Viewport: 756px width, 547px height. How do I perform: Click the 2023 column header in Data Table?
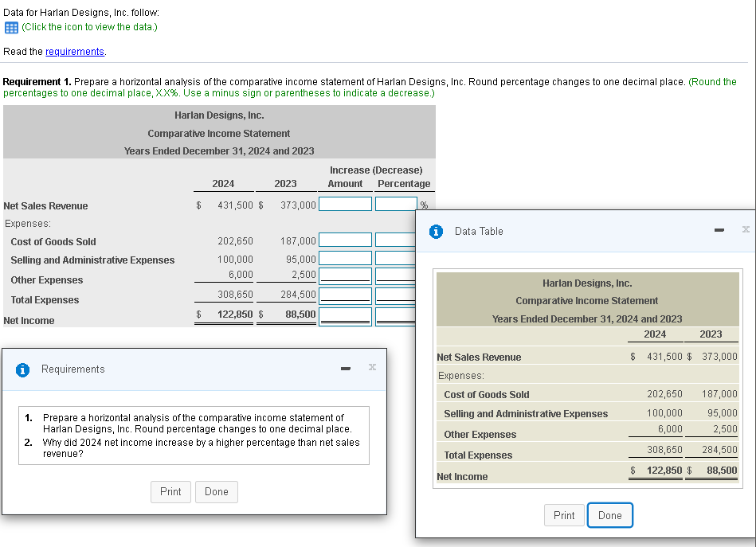tap(711, 334)
